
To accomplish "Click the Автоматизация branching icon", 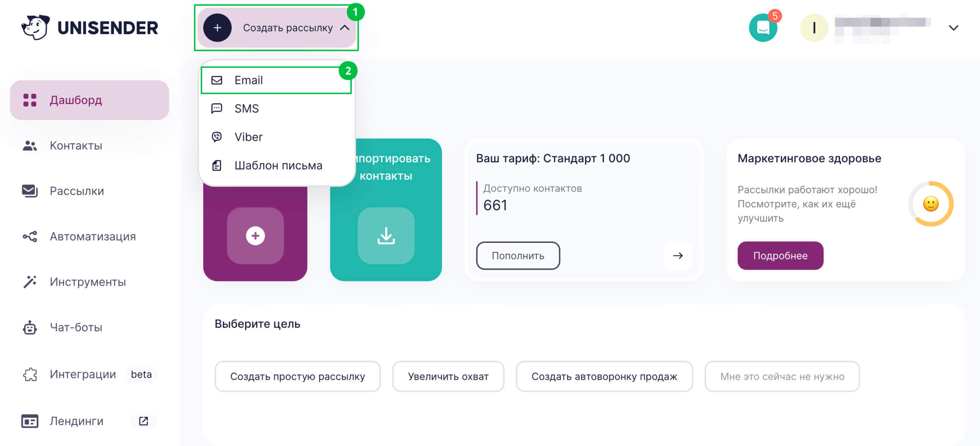I will (x=30, y=236).
